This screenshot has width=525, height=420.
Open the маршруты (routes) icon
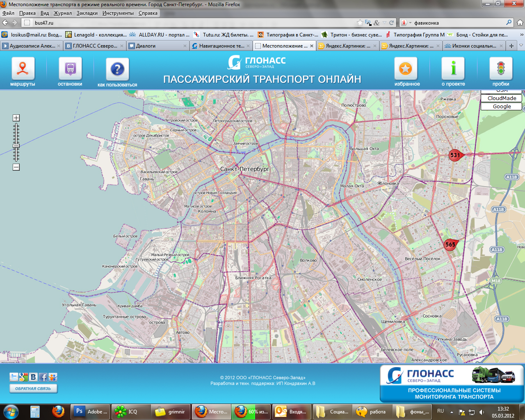[x=23, y=69]
